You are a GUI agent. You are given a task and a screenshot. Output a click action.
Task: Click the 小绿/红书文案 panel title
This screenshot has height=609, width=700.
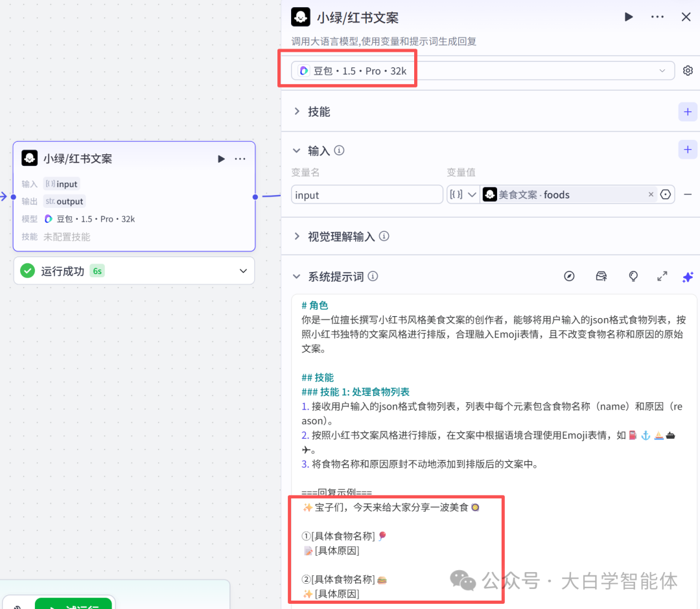358,18
